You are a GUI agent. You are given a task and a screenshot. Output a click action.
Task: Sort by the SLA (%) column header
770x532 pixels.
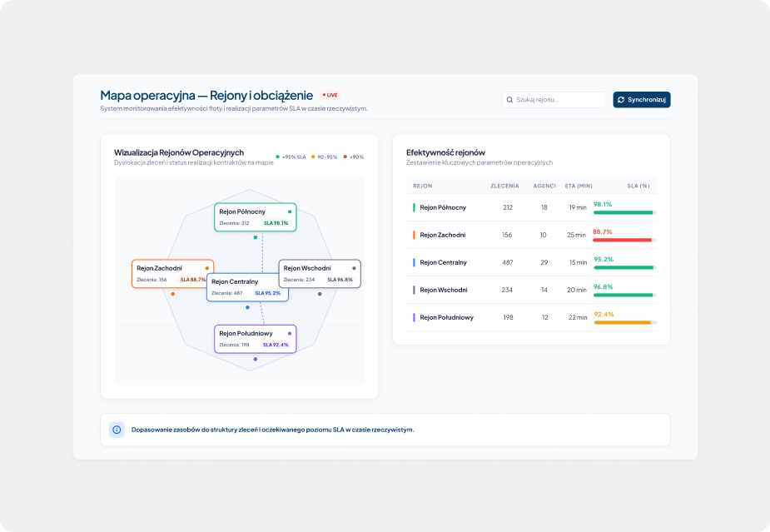pyautogui.click(x=638, y=186)
